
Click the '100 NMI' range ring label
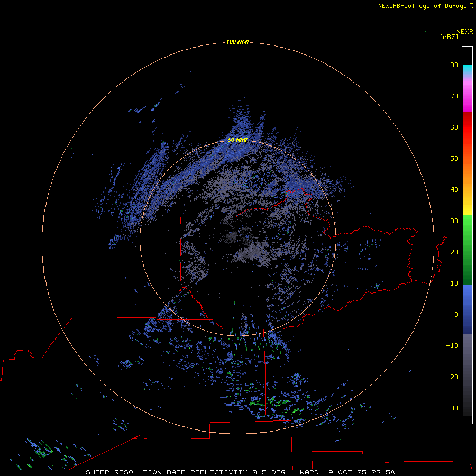coord(237,42)
